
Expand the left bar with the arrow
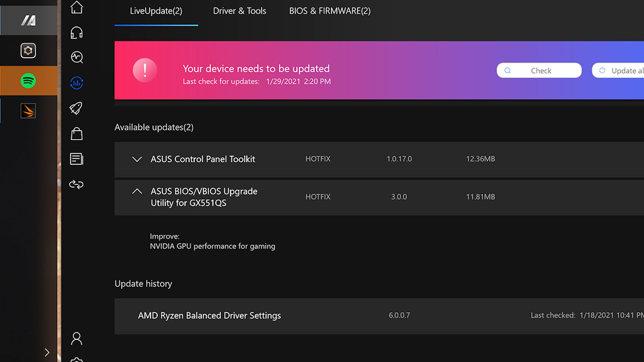(x=47, y=352)
